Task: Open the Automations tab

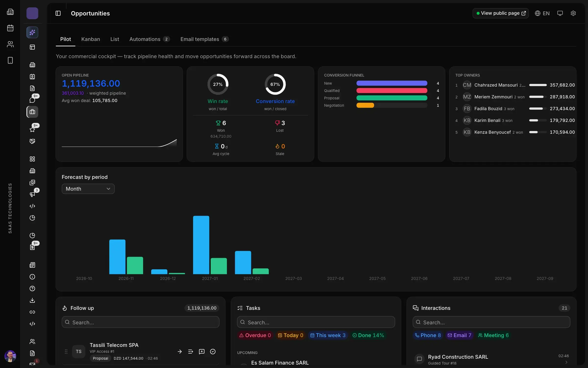Action: coord(149,39)
